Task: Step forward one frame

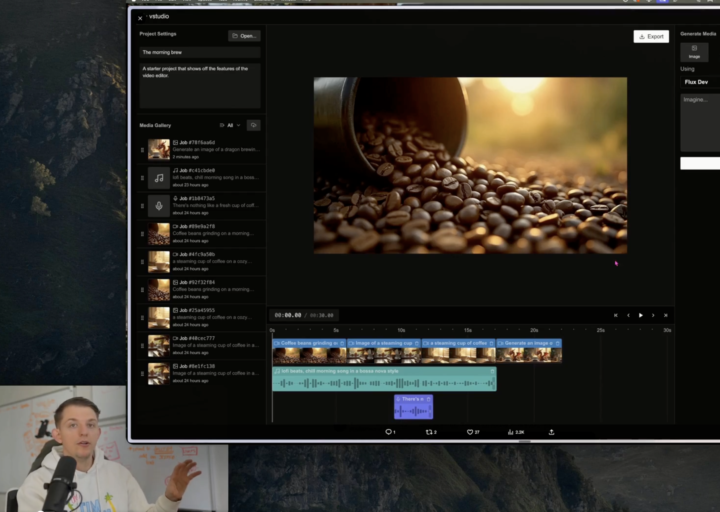Action: coord(654,315)
